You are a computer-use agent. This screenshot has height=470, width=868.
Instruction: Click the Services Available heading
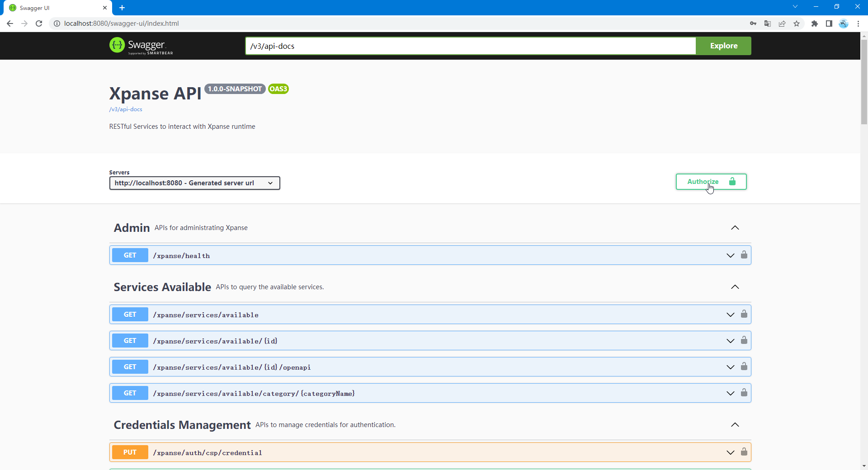162,287
